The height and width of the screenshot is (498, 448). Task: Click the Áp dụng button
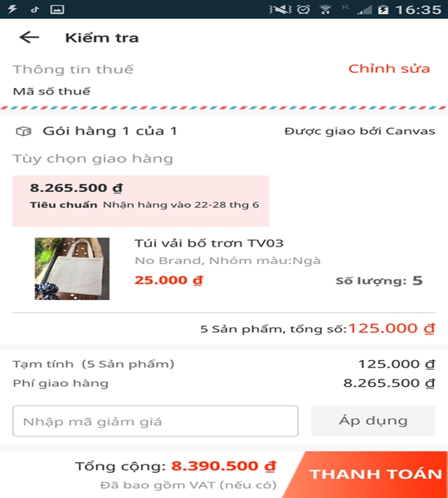tap(372, 421)
